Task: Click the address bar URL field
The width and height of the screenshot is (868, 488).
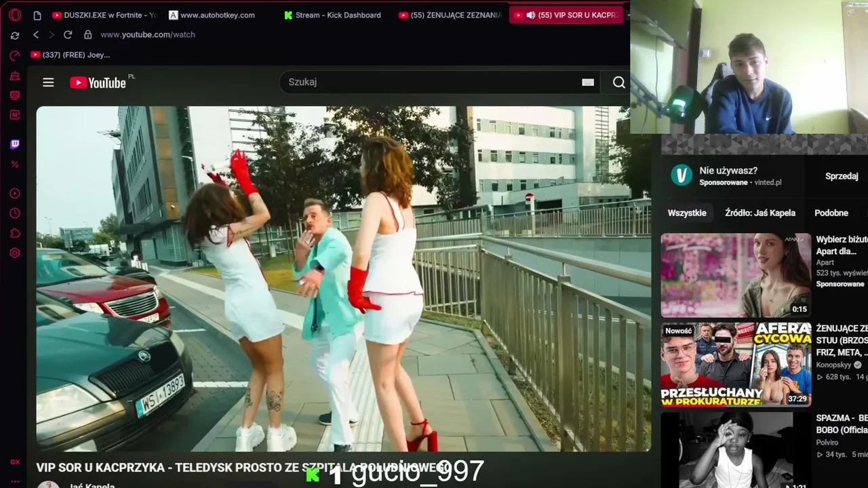Action: click(x=148, y=35)
